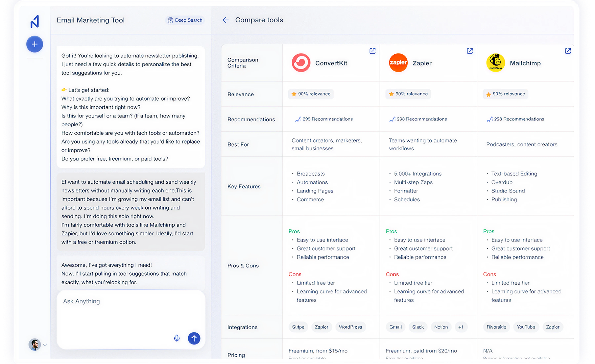Select the Stripe integration chip

pos(298,327)
